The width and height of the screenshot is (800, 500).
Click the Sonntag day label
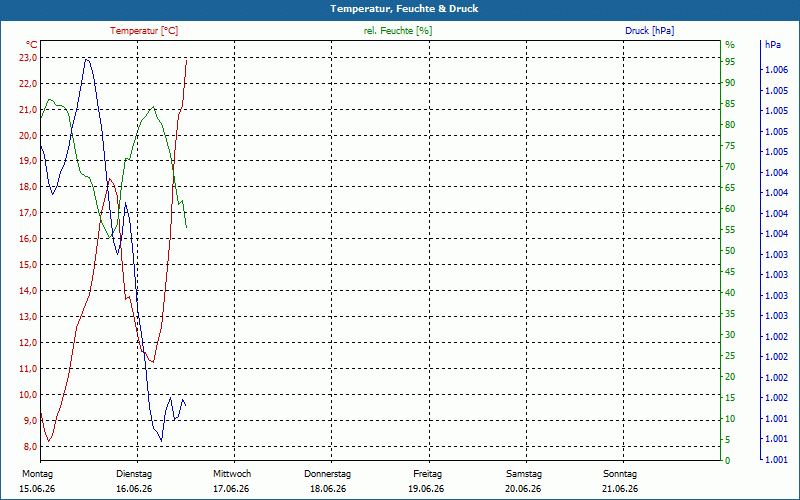(620, 474)
